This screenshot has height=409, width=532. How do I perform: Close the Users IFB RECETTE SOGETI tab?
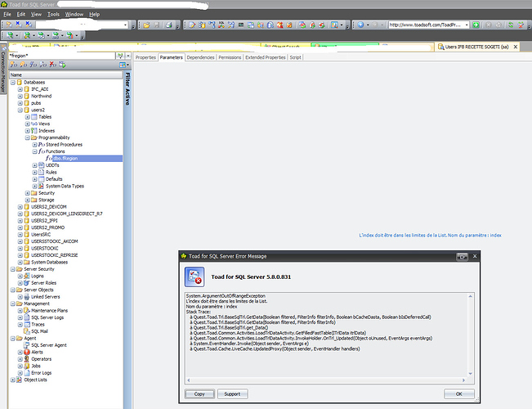[x=516, y=47]
